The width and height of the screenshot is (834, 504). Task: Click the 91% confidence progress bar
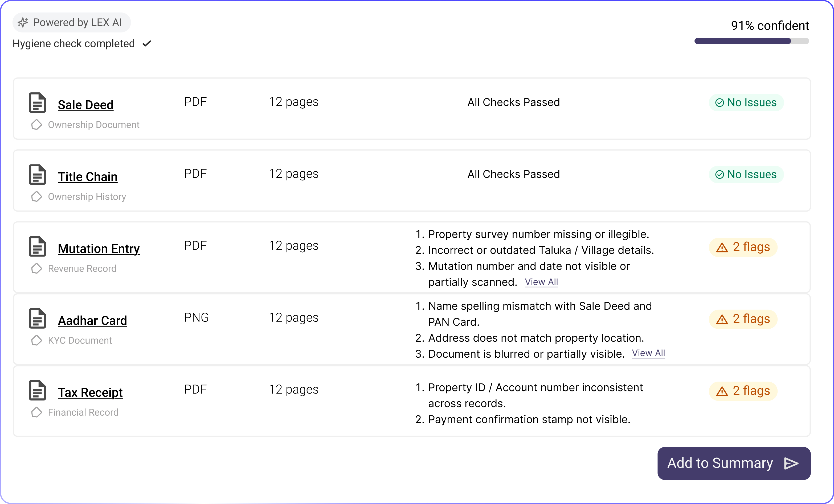tap(751, 41)
